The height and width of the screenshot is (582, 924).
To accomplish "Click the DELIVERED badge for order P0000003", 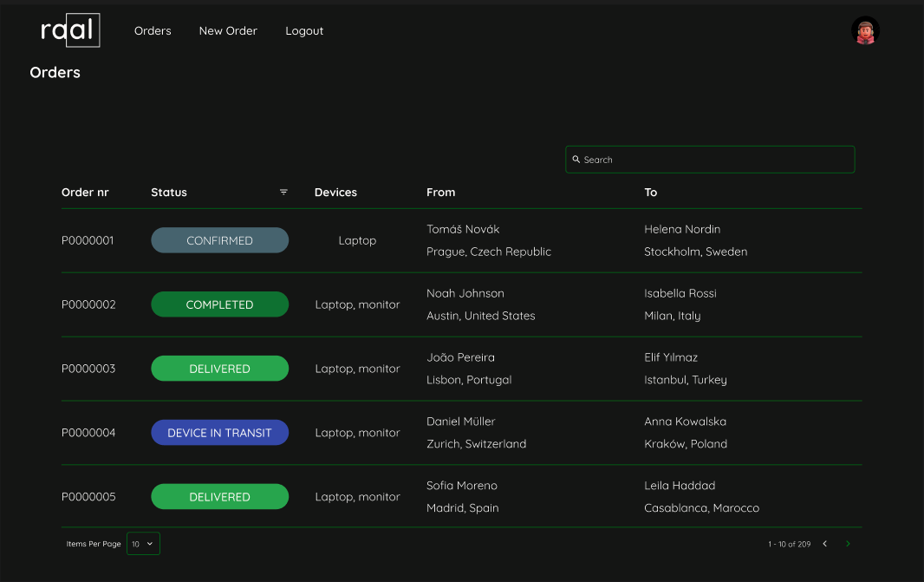I will [219, 369].
